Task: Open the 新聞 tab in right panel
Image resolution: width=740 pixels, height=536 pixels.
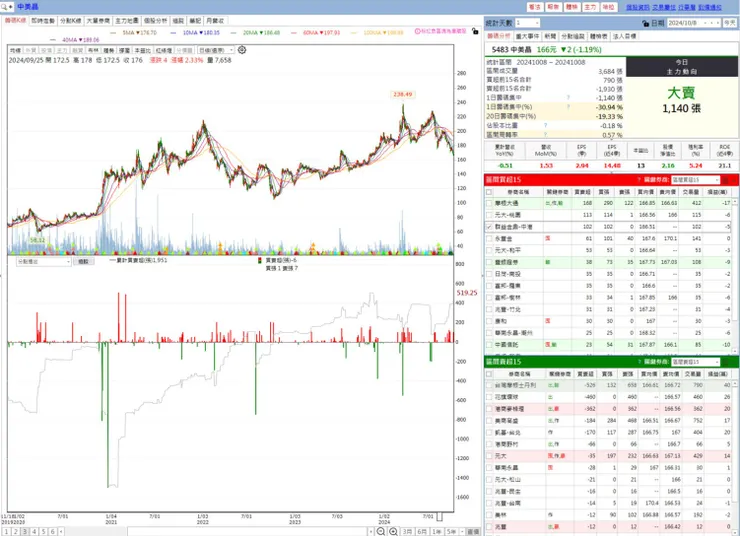Action: point(550,36)
